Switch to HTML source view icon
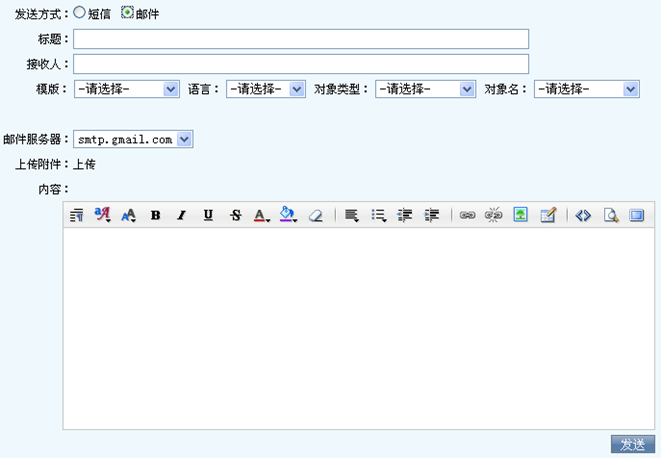This screenshot has width=661, height=458. [x=583, y=215]
